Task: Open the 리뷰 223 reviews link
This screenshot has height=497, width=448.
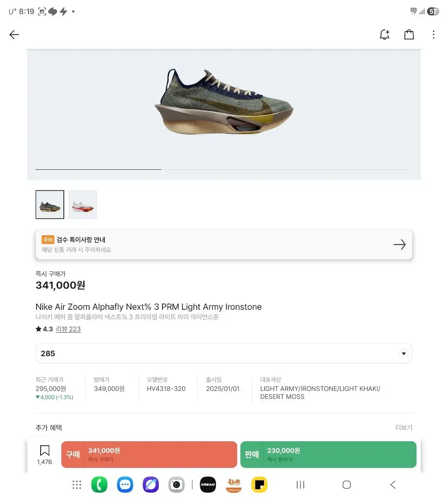Action: pyautogui.click(x=68, y=329)
